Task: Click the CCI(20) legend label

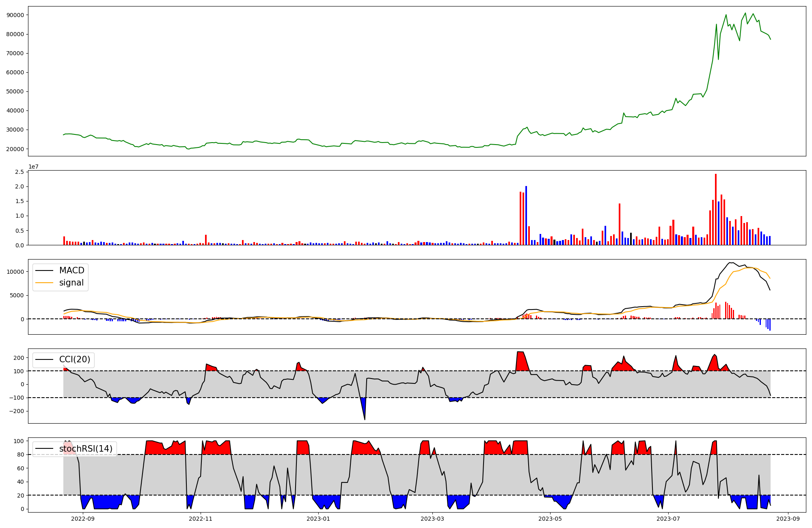Action: (x=75, y=359)
